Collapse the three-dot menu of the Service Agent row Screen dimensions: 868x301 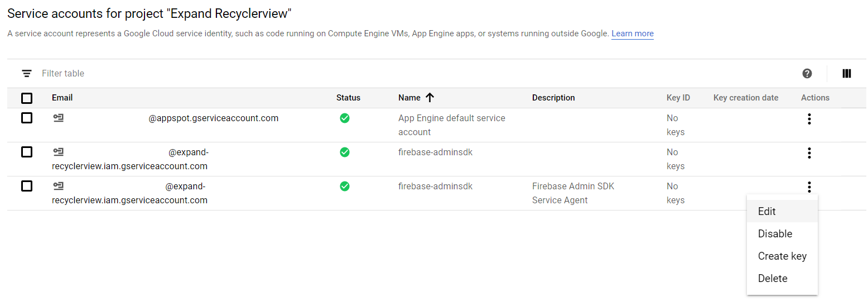809,187
